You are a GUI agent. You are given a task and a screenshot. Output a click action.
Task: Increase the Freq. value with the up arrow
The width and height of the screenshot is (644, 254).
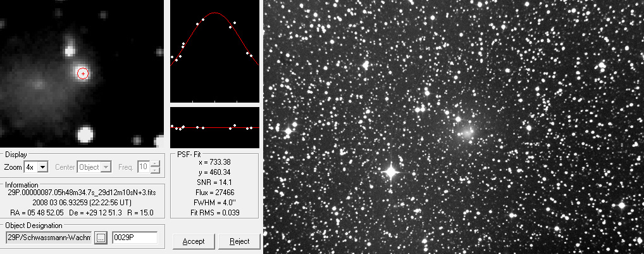(x=155, y=164)
